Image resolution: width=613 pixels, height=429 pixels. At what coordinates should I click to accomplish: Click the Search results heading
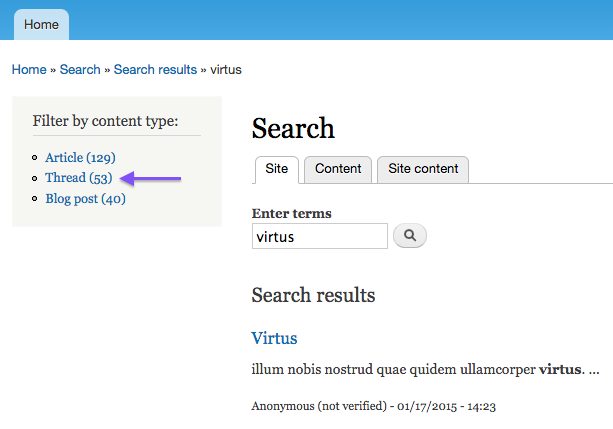click(x=313, y=295)
